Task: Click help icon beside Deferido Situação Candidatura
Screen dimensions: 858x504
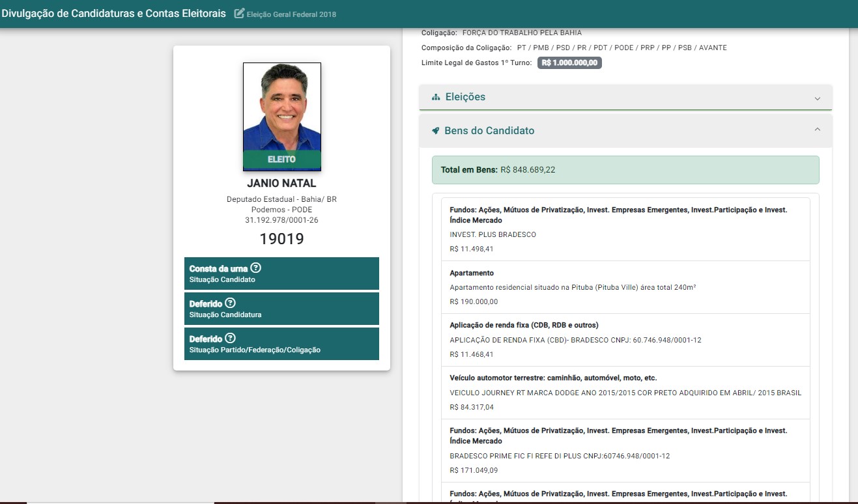Action: pos(230,303)
